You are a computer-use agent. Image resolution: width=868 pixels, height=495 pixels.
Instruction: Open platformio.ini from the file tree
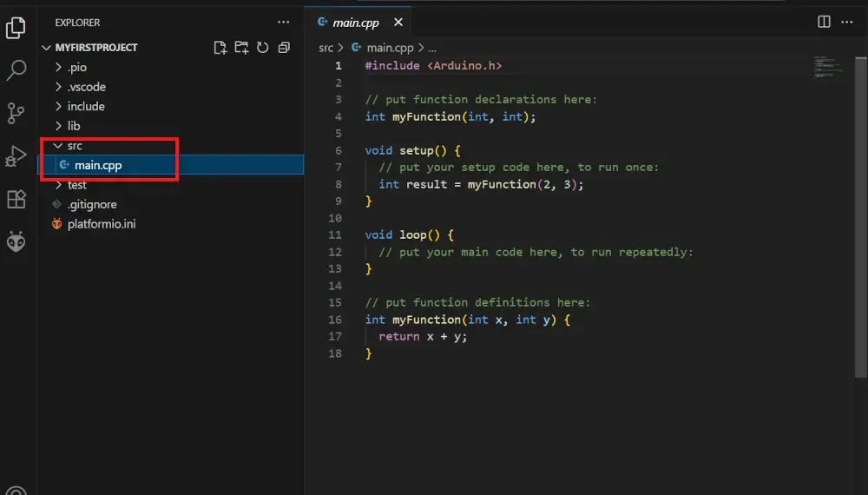click(x=101, y=224)
